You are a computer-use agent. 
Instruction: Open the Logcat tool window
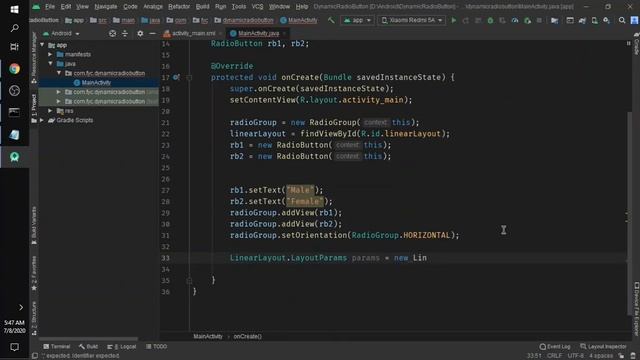tap(122, 347)
